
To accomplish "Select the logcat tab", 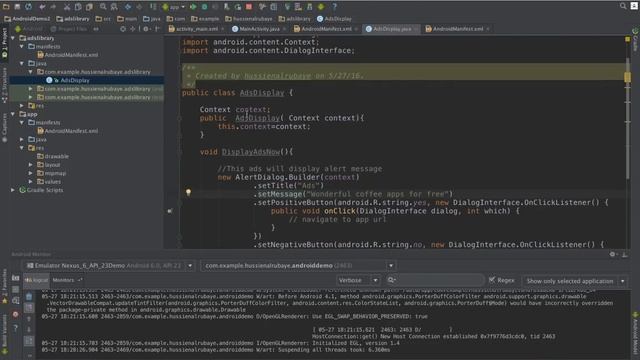I will click(36, 280).
